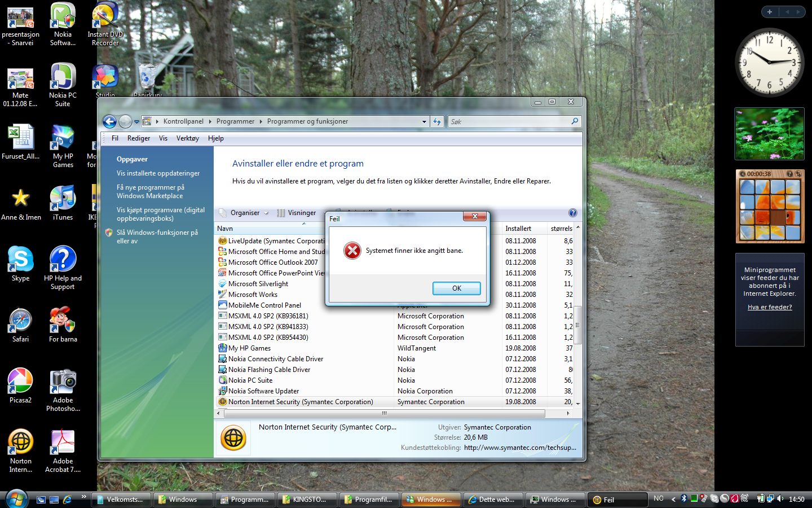Open the Visninger views dropdown
This screenshot has width=812, height=508.
297,213
